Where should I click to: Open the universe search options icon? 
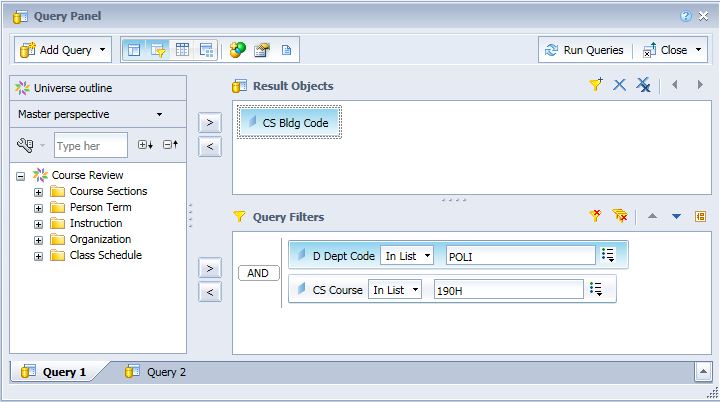click(25, 145)
